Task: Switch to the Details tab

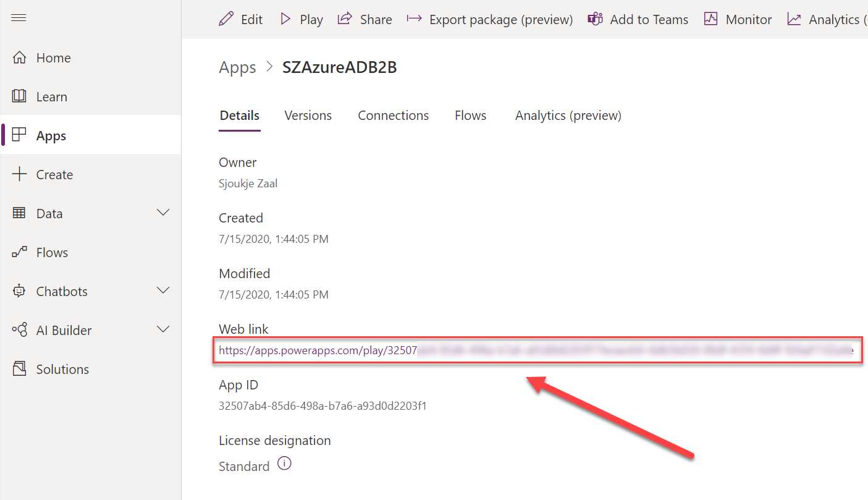Action: (x=240, y=116)
